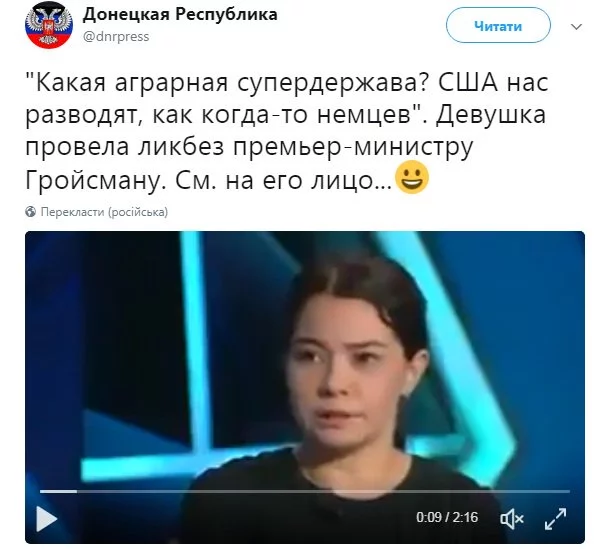
Task: Click the 0:09 / 2:16 time display
Action: [x=447, y=517]
